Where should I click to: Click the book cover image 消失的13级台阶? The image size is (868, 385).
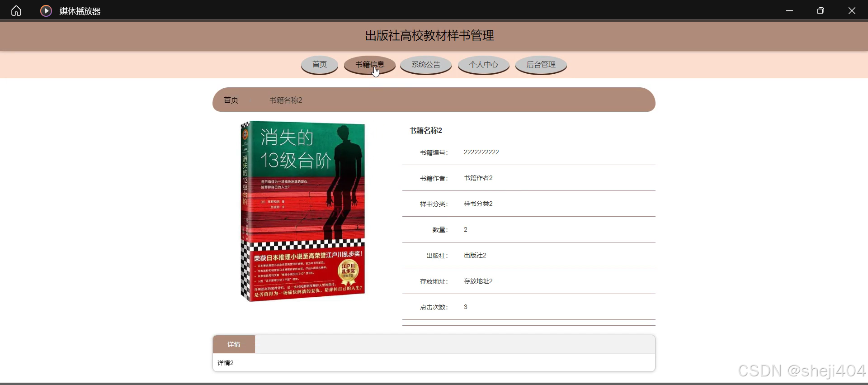302,211
